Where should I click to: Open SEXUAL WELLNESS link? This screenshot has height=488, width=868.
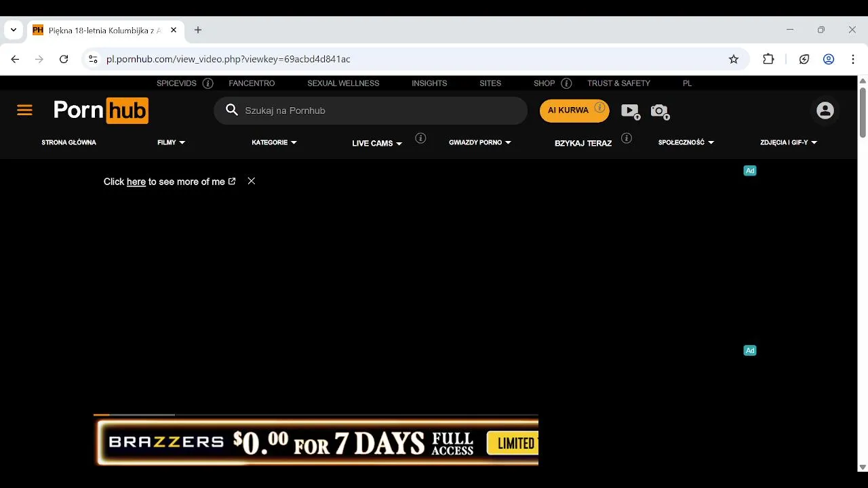point(343,83)
